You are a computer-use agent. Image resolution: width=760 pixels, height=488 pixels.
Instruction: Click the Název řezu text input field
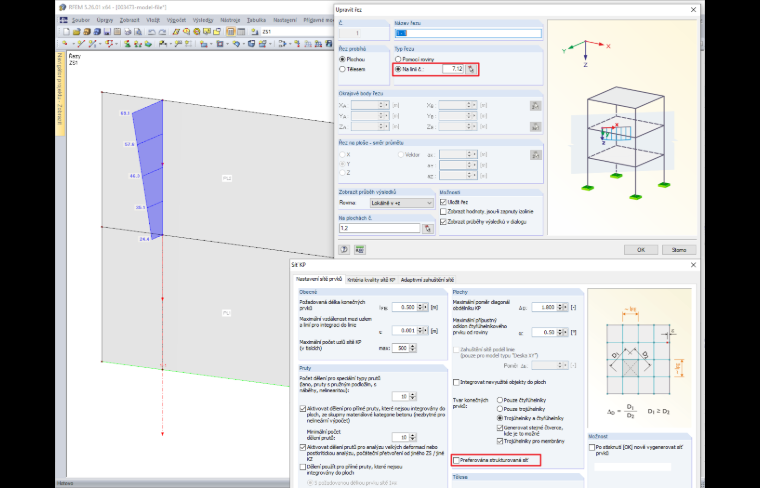pos(468,33)
